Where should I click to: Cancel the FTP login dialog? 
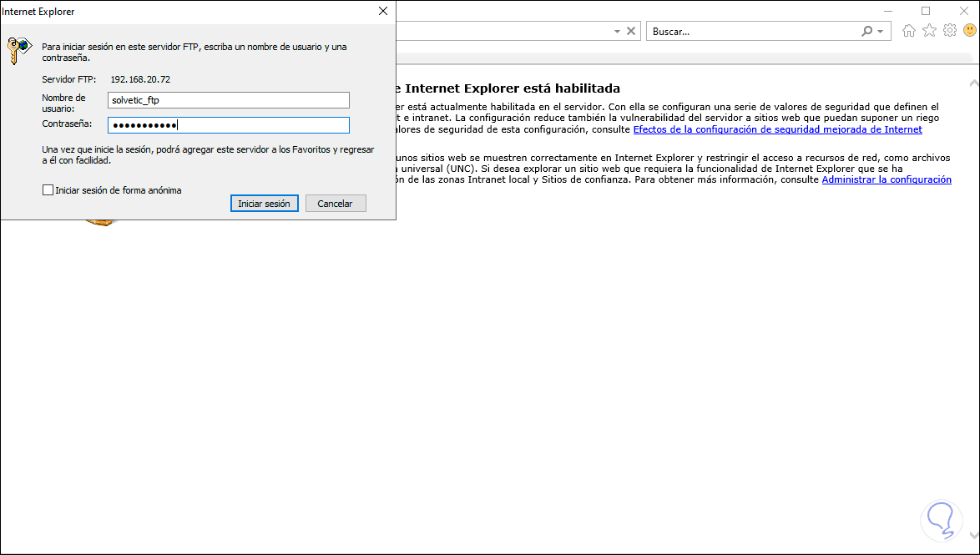click(x=336, y=204)
